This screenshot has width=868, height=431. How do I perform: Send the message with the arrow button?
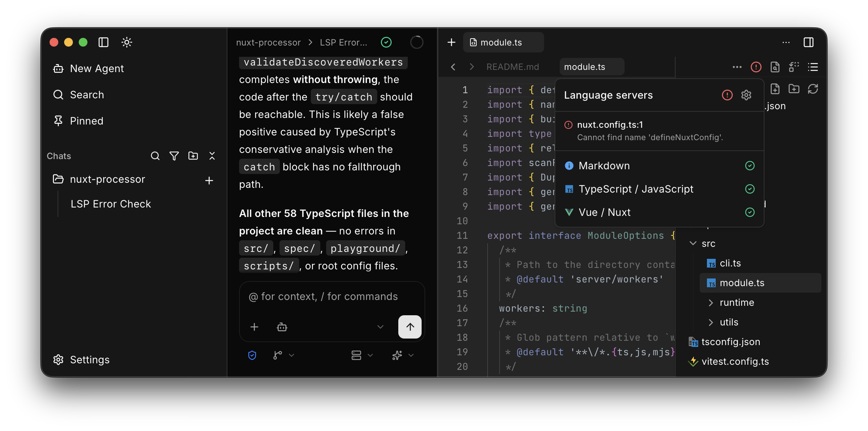[x=410, y=327]
